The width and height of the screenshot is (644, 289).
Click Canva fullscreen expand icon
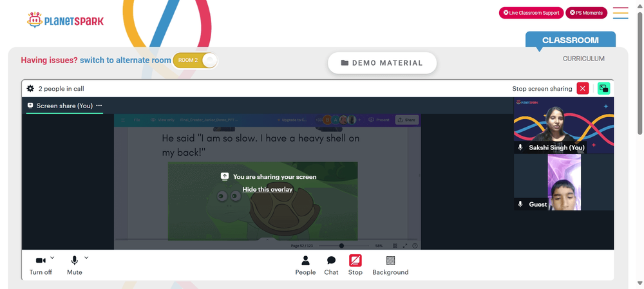405,245
